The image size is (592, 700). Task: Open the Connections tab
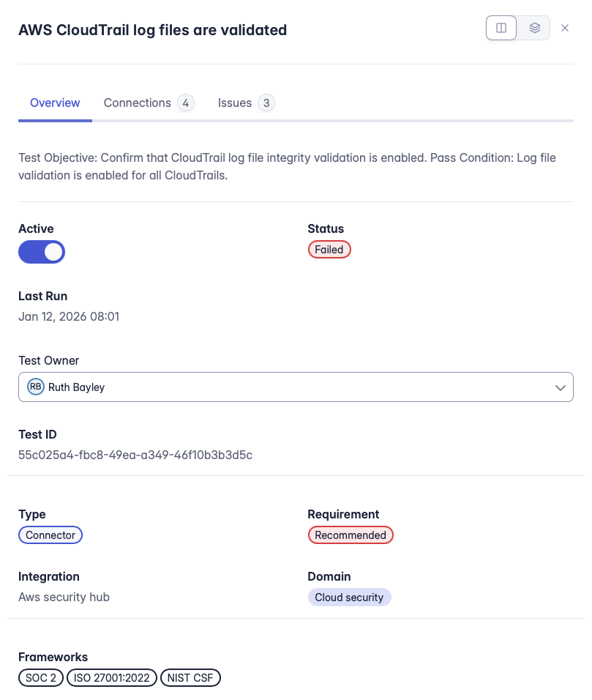tap(138, 103)
